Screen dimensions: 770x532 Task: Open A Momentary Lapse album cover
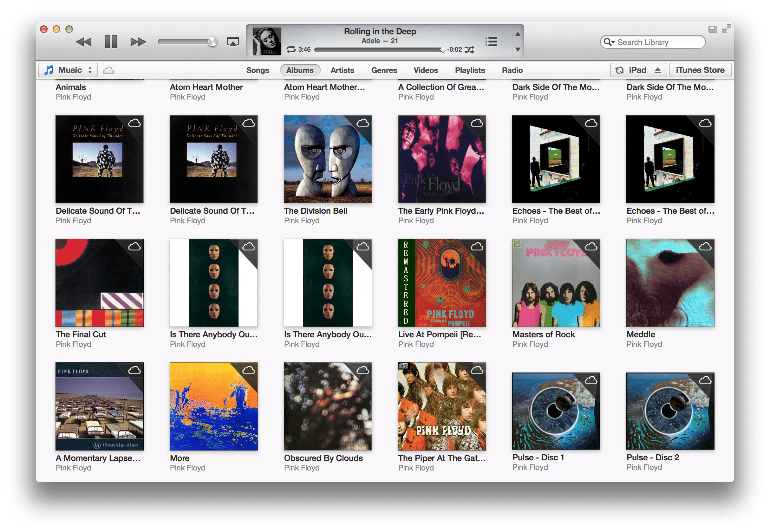[99, 406]
